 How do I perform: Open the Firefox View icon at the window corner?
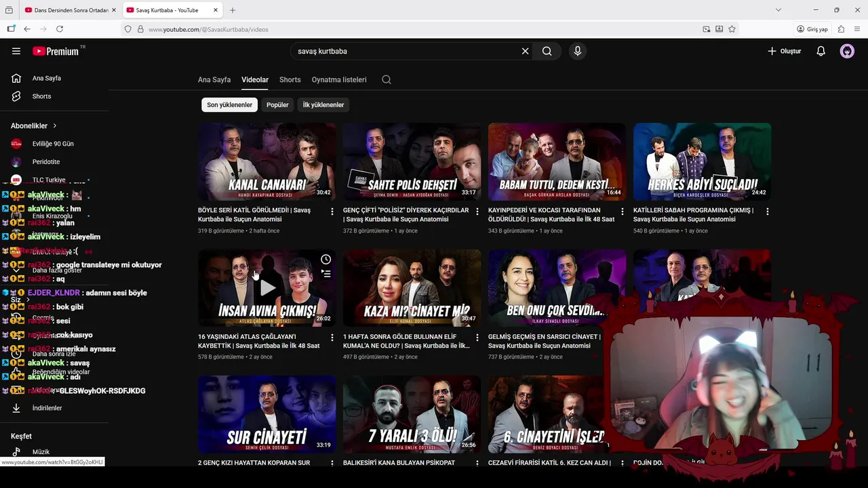click(9, 10)
